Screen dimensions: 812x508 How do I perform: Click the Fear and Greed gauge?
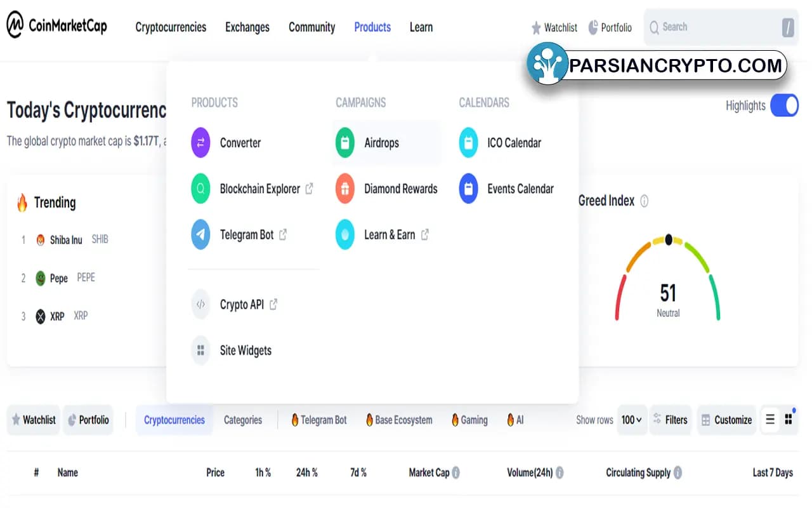pos(668,278)
